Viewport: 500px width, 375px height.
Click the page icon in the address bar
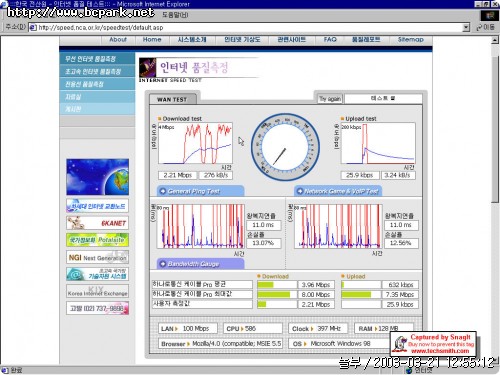[33, 27]
